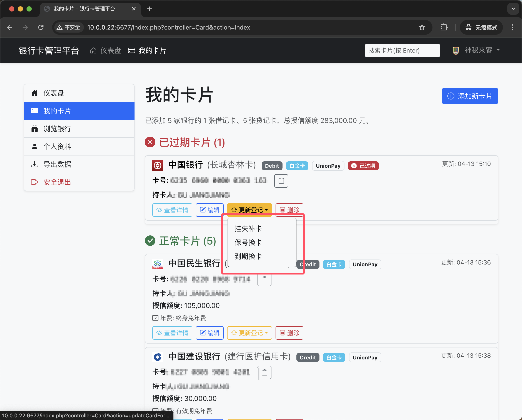Screen dimensions: 522x420
Task: Click the 不安全 site warning badge
Action: click(x=68, y=27)
